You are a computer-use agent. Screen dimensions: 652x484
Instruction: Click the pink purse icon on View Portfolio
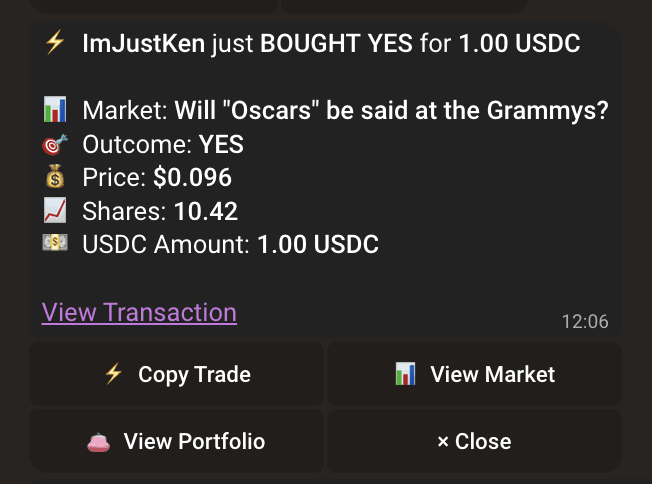[99, 442]
